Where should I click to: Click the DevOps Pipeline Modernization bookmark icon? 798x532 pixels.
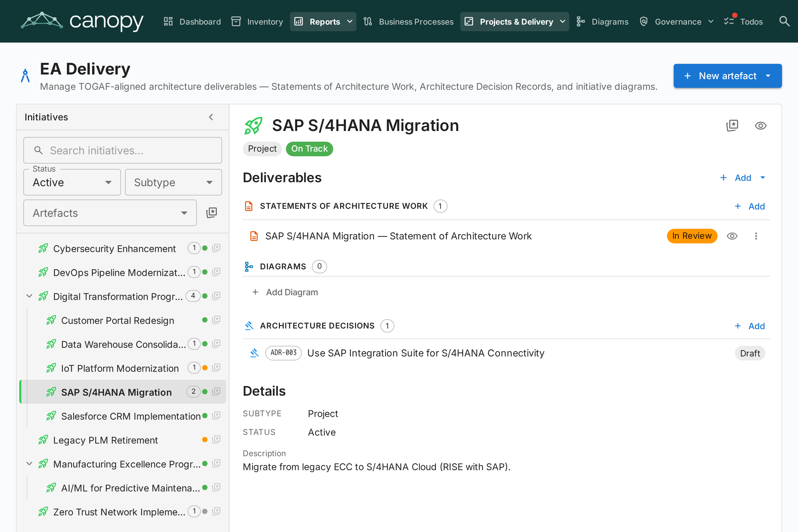coord(216,272)
